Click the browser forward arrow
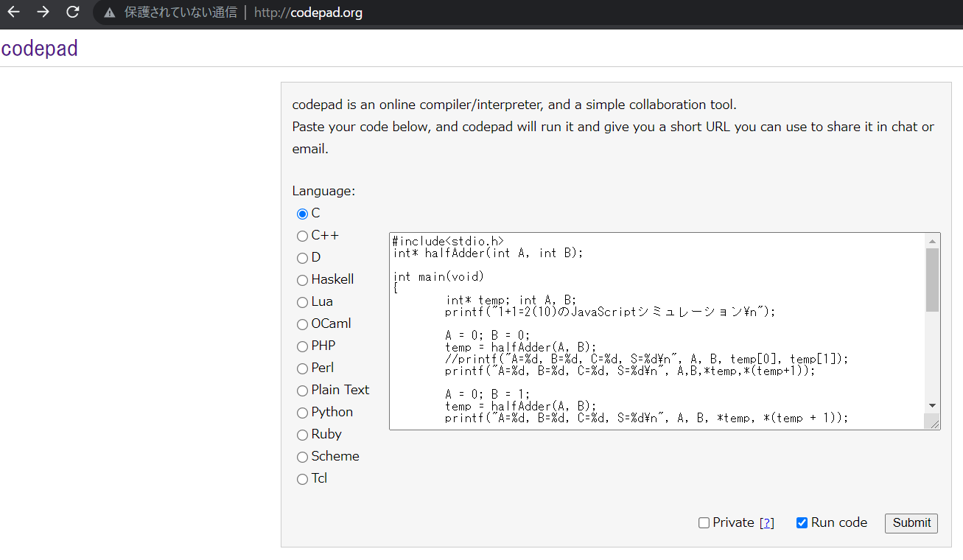This screenshot has height=560, width=963. pos(43,12)
